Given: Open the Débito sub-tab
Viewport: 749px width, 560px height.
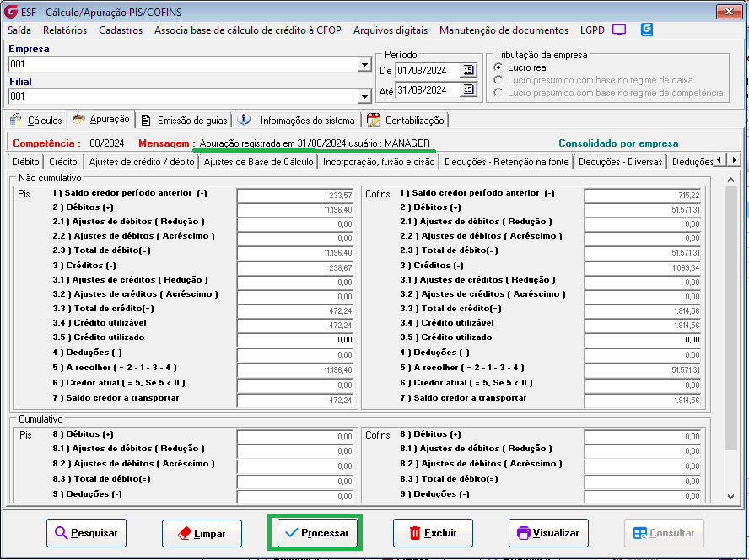Looking at the screenshot, I should (26, 161).
